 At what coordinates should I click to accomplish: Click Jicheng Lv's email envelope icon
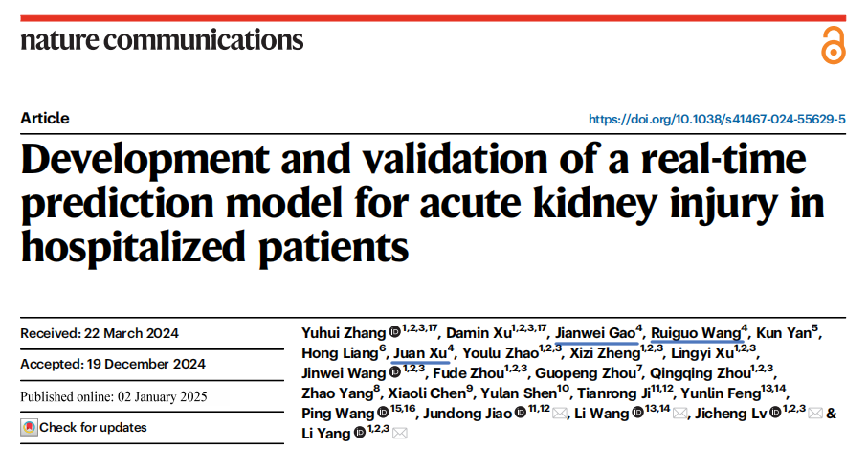(x=814, y=414)
